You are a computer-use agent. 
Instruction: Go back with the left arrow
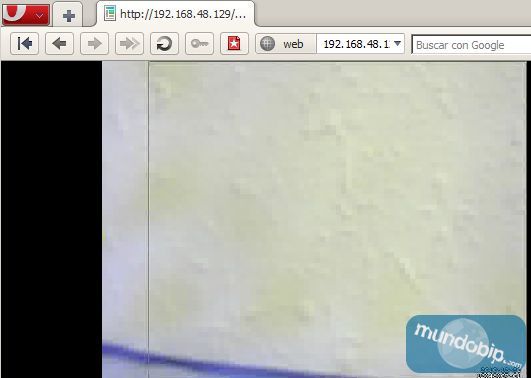59,43
